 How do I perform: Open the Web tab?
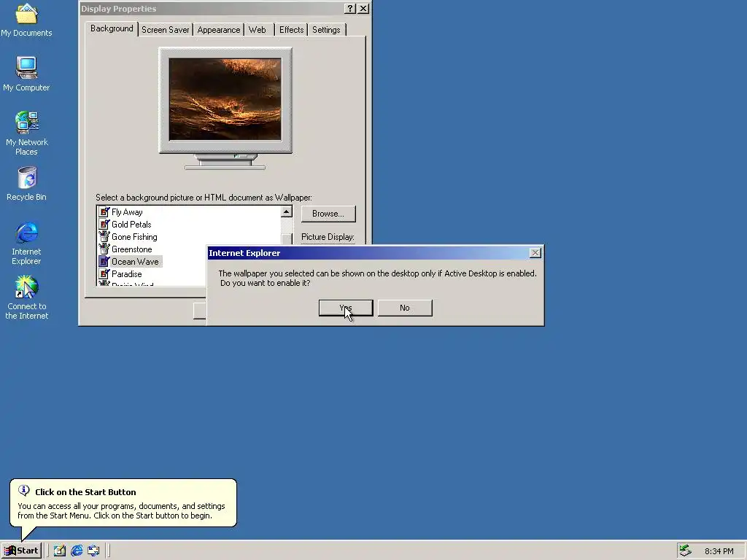pos(258,30)
